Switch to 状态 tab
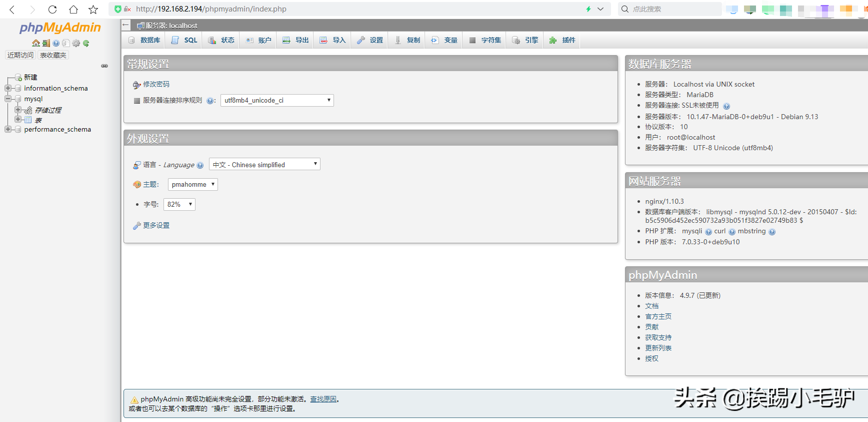 [221, 40]
